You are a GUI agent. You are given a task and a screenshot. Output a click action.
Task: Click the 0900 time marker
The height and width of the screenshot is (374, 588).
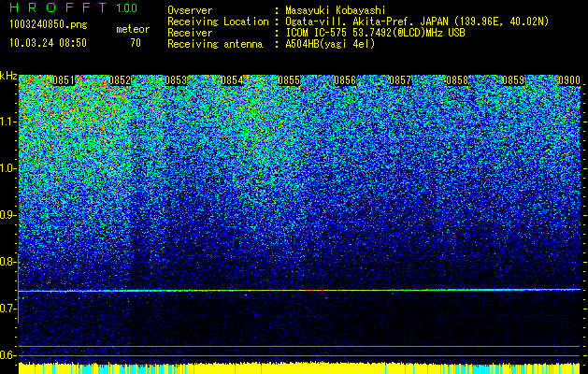pyautogui.click(x=569, y=80)
